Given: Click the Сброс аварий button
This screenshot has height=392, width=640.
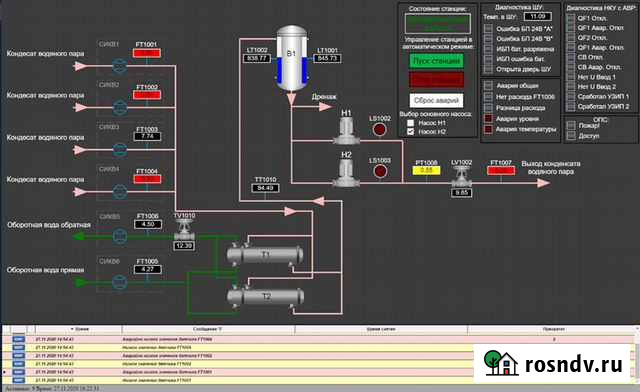Looking at the screenshot, I should (x=436, y=100).
